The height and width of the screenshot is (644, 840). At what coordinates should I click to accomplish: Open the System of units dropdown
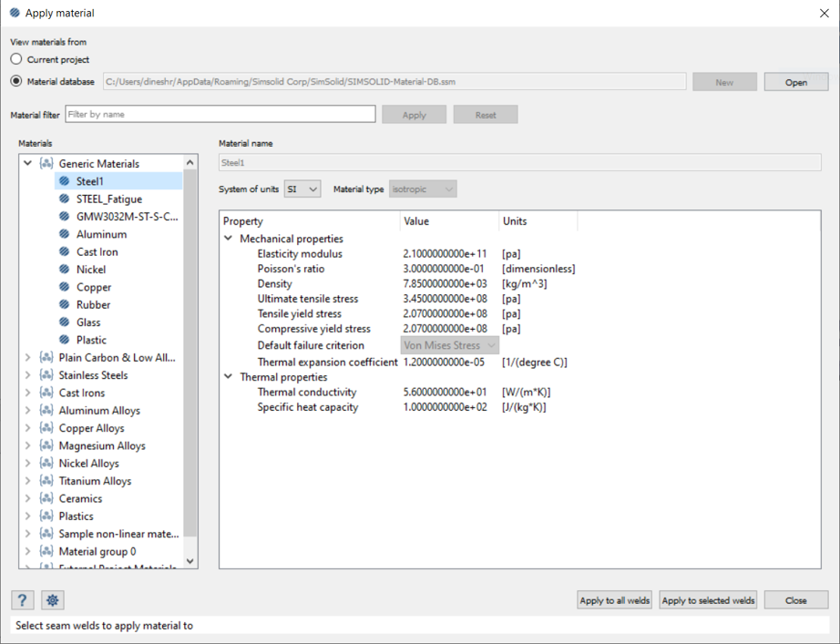[x=302, y=189]
